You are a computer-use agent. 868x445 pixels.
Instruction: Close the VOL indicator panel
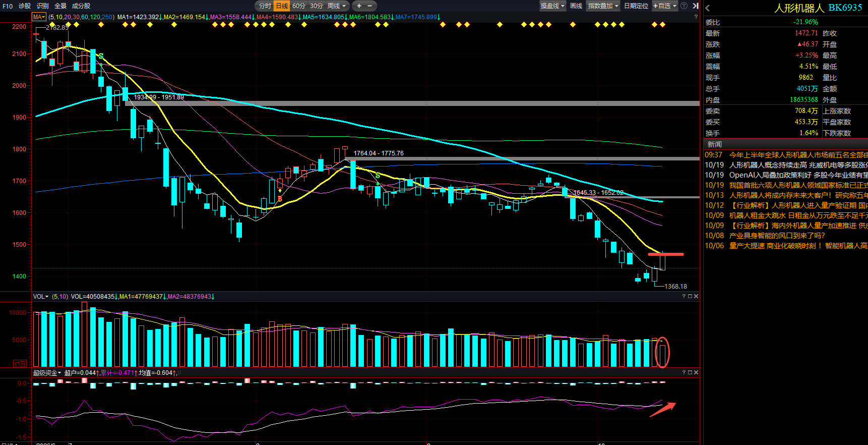pyautogui.click(x=696, y=296)
